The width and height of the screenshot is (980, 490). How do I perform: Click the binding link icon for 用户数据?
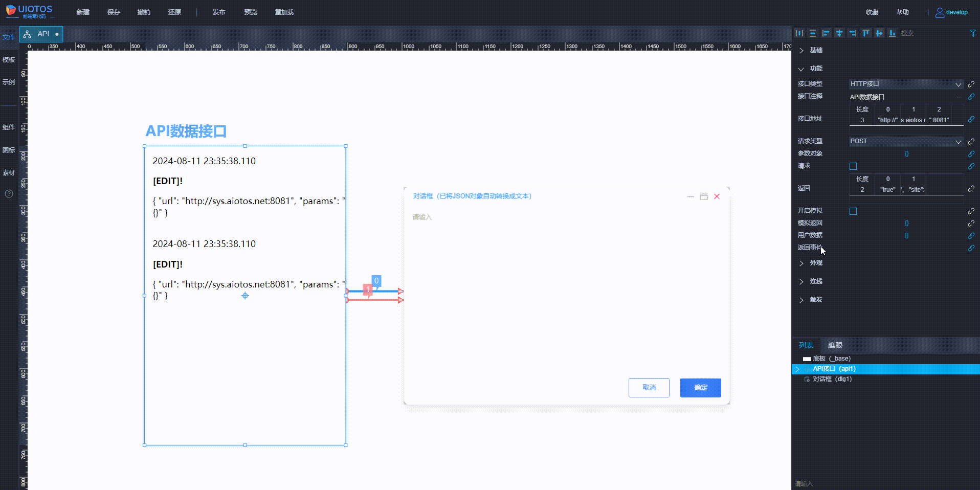[971, 236]
